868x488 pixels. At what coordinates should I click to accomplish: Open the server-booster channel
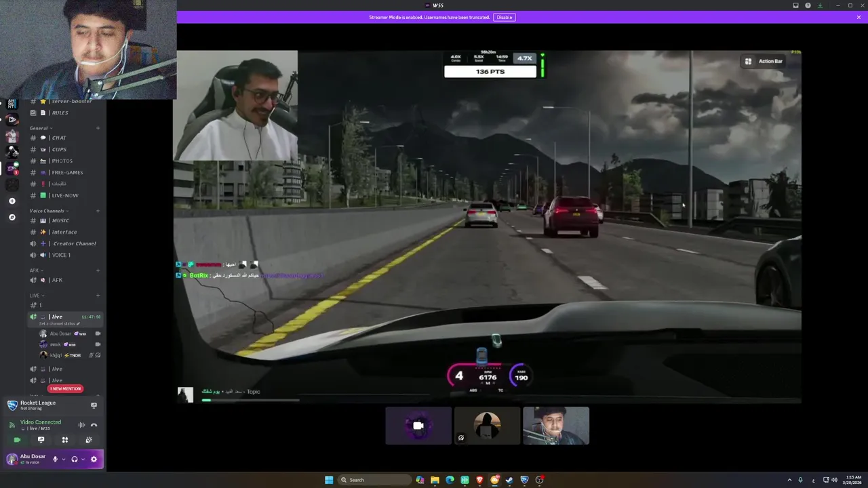tap(65, 101)
